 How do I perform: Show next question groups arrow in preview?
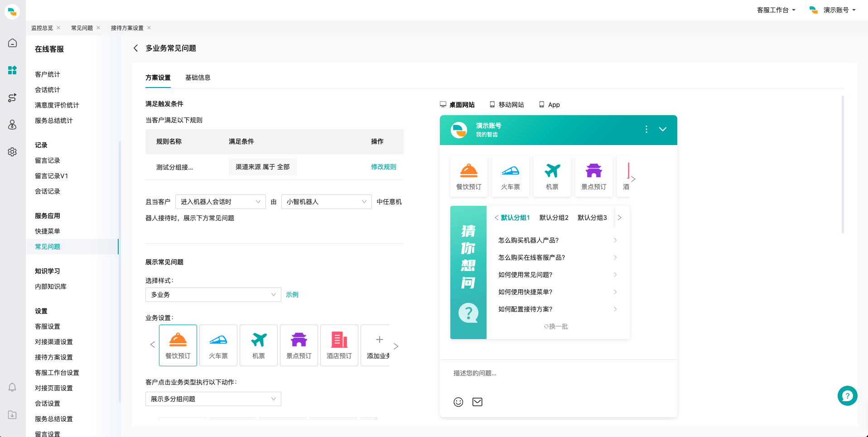(620, 218)
